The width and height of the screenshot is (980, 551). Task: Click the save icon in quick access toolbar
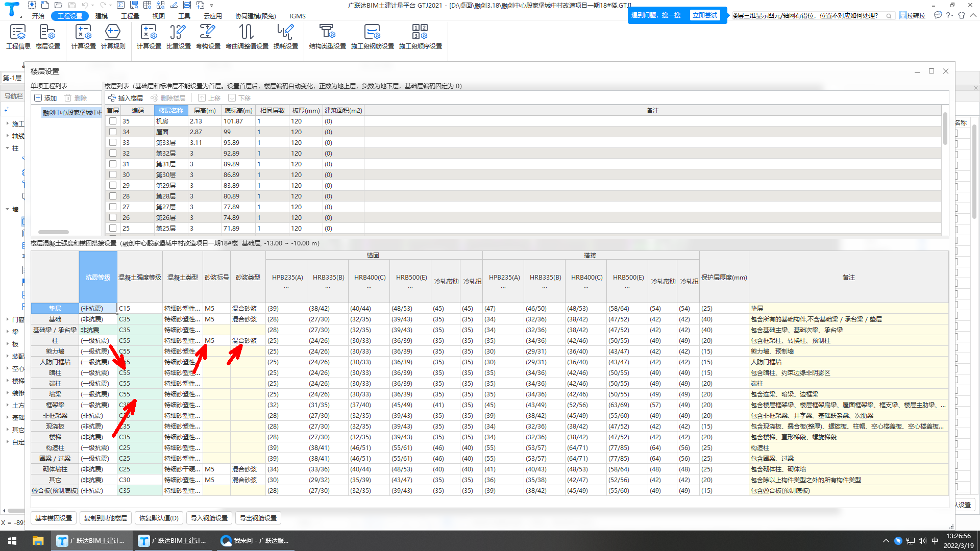(x=72, y=5)
